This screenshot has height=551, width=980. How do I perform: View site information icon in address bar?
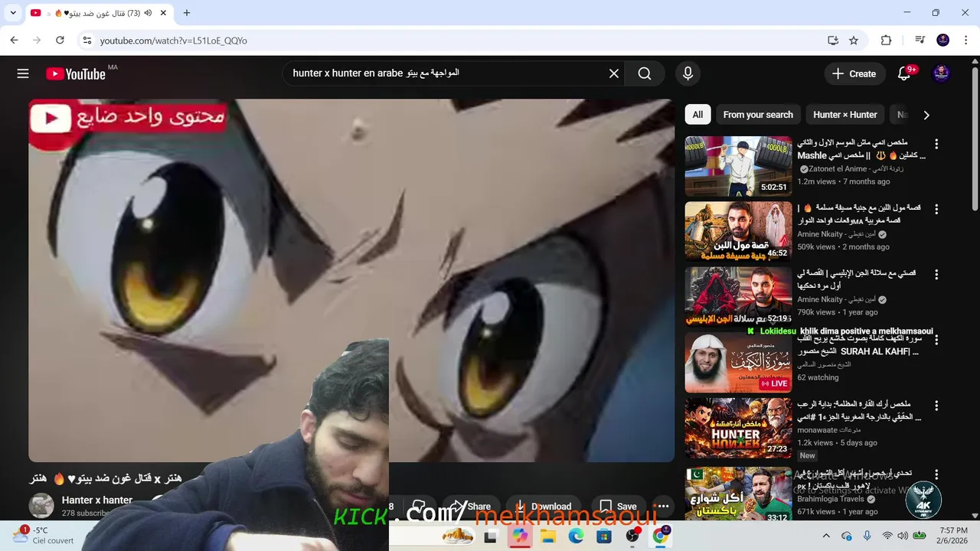(87, 41)
